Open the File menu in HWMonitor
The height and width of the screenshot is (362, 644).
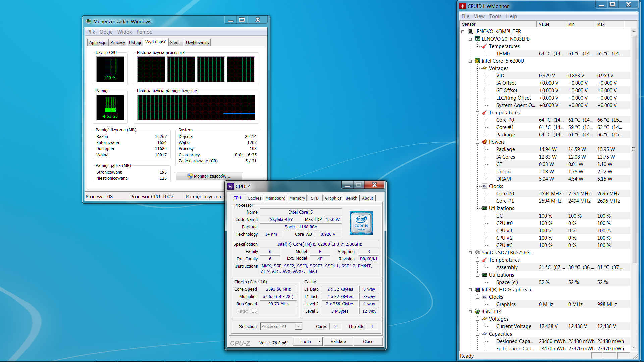465,16
